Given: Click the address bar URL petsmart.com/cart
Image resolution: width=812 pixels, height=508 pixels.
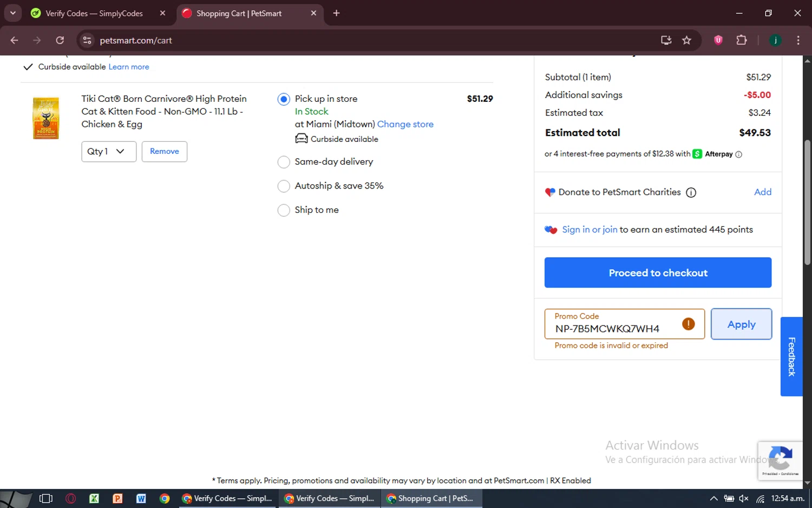Looking at the screenshot, I should click(136, 41).
